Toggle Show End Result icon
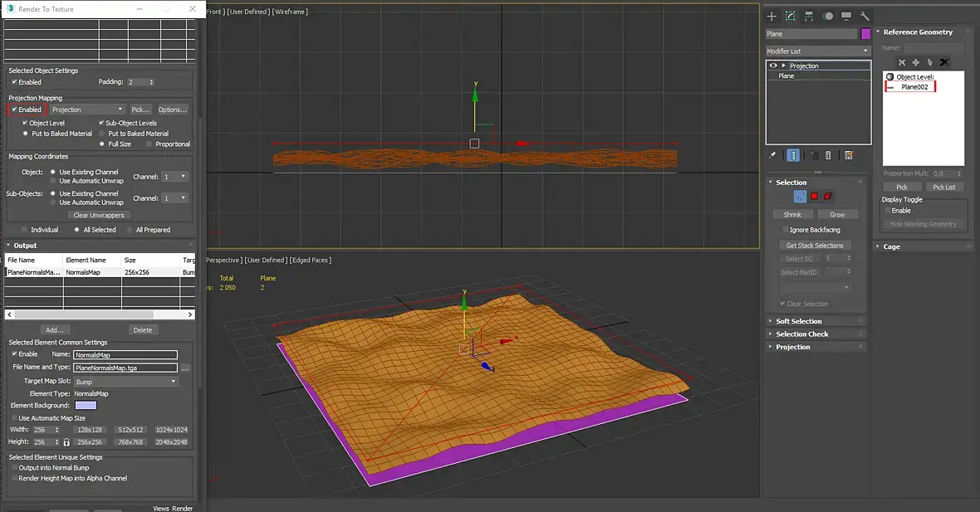Screen dimensions: 980x512 click(x=793, y=155)
